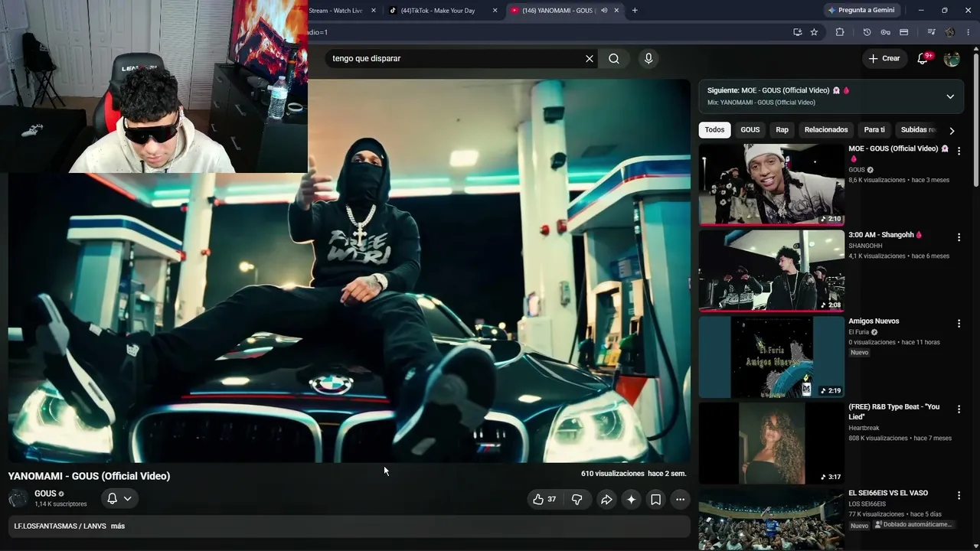Open the R&B Type Beat video thumbnail
The width and height of the screenshot is (980, 551).
point(772,443)
